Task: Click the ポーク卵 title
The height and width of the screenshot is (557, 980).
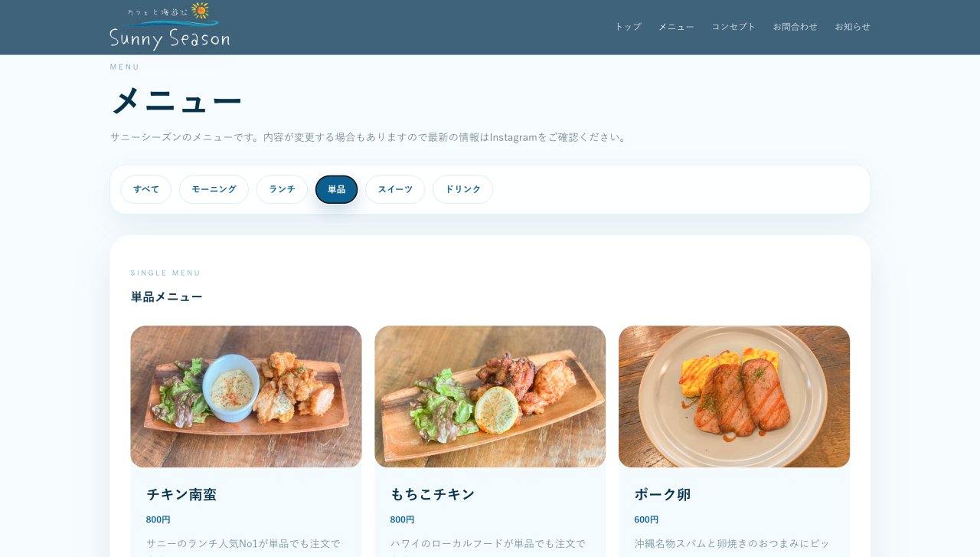Action: point(662,494)
